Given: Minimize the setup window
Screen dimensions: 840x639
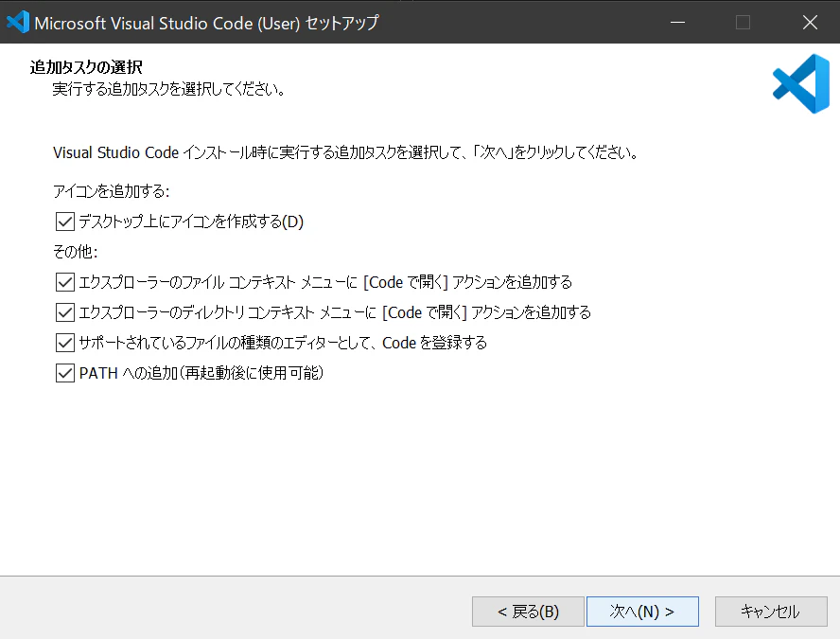Looking at the screenshot, I should [x=677, y=23].
